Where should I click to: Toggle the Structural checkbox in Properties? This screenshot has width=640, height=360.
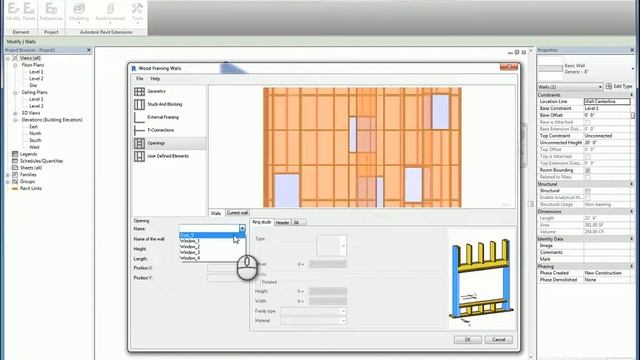[588, 191]
